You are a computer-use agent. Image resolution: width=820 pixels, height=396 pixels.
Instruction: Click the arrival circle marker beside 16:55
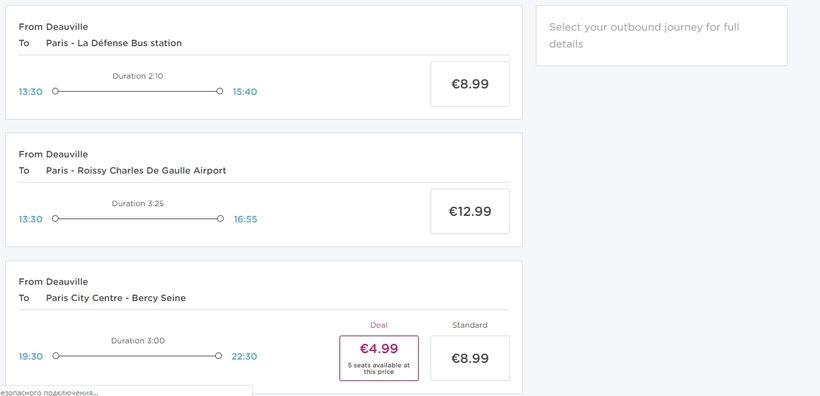point(220,219)
